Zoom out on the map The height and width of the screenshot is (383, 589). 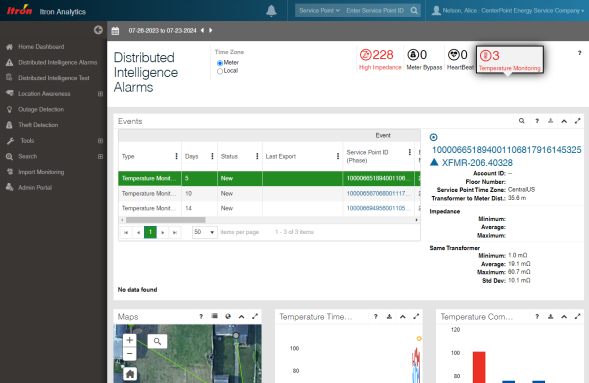(130, 354)
